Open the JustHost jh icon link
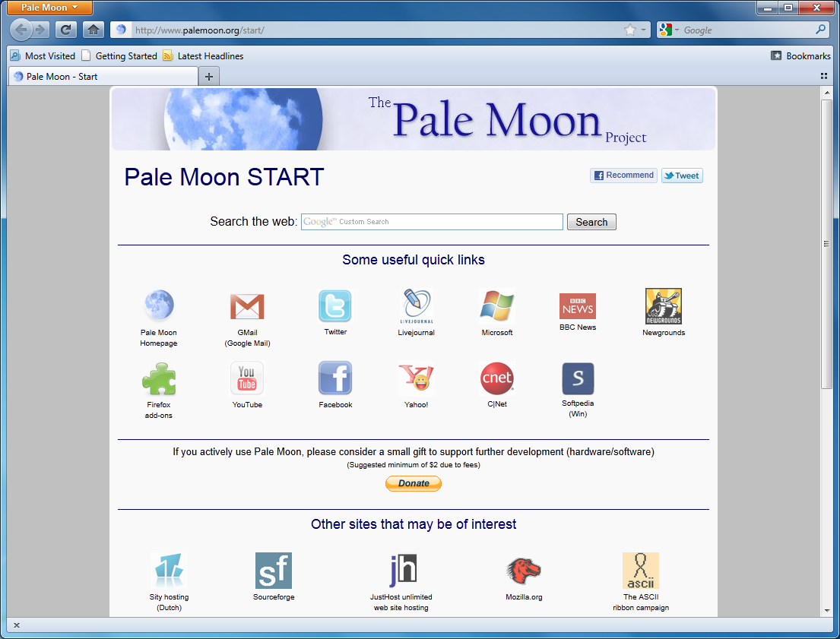This screenshot has height=639, width=840. click(x=402, y=571)
